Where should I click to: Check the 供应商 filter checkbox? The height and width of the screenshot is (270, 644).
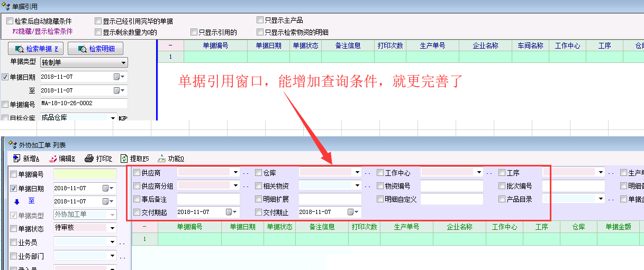(x=137, y=173)
